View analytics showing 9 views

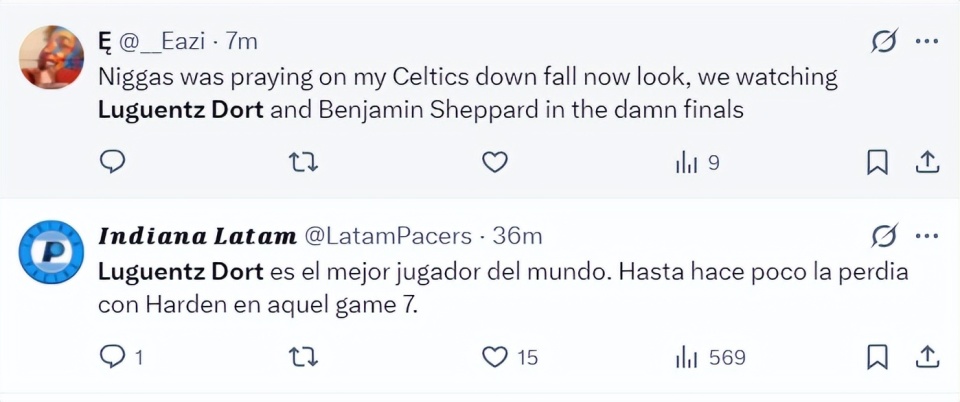697,163
